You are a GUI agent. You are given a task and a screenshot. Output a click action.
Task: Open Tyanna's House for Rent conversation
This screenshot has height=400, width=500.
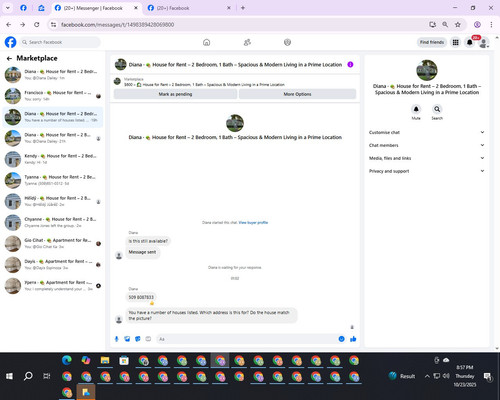click(x=53, y=180)
